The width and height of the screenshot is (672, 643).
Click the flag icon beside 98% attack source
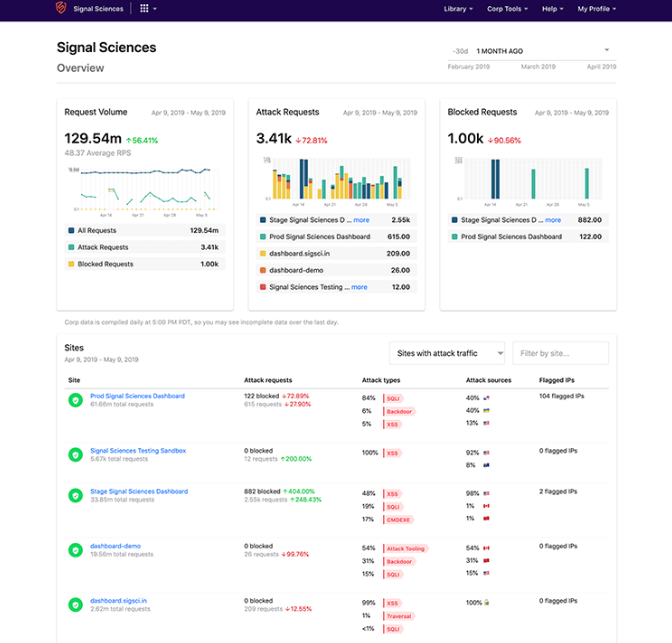[486, 493]
